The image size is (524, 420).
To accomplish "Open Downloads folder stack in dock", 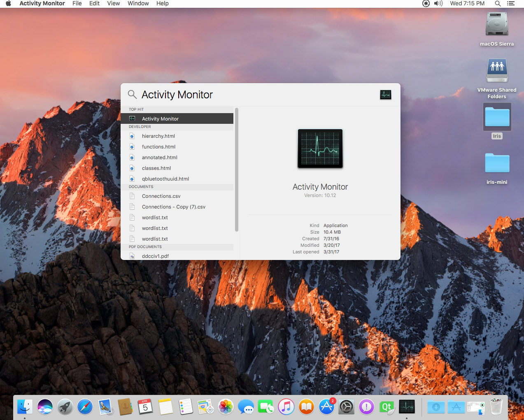I will pos(436,407).
